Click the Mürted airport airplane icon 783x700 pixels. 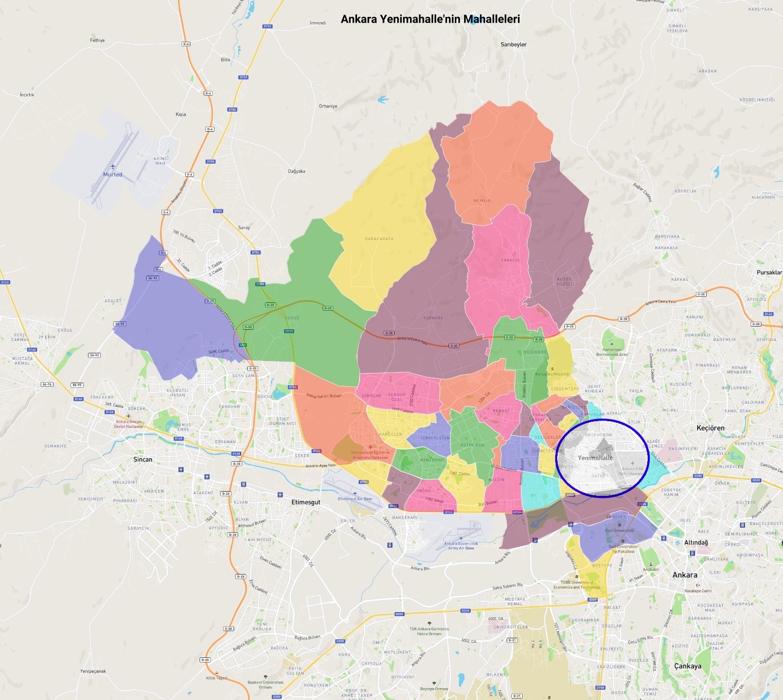point(113,167)
